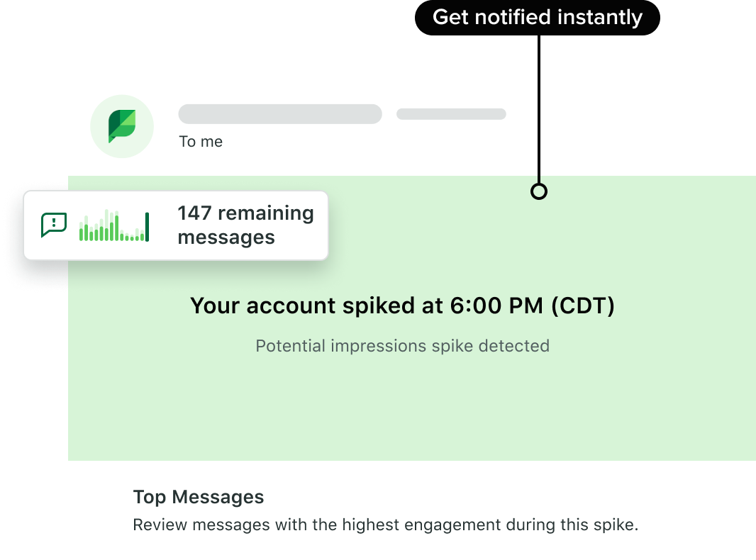756x560 pixels.
Task: Click the Review messages with highest engagement text
Action: [385, 525]
